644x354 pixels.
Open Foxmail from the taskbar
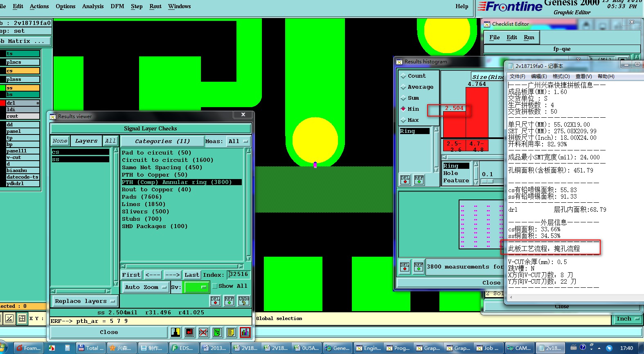coord(29,348)
